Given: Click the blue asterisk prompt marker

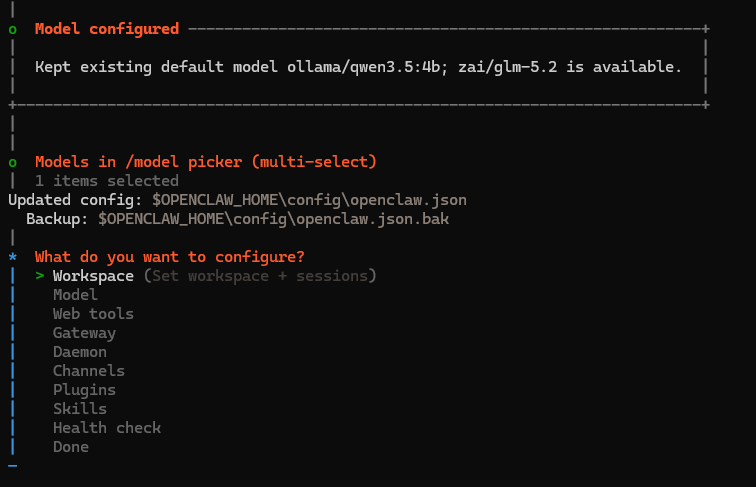Looking at the screenshot, I should click(13, 257).
